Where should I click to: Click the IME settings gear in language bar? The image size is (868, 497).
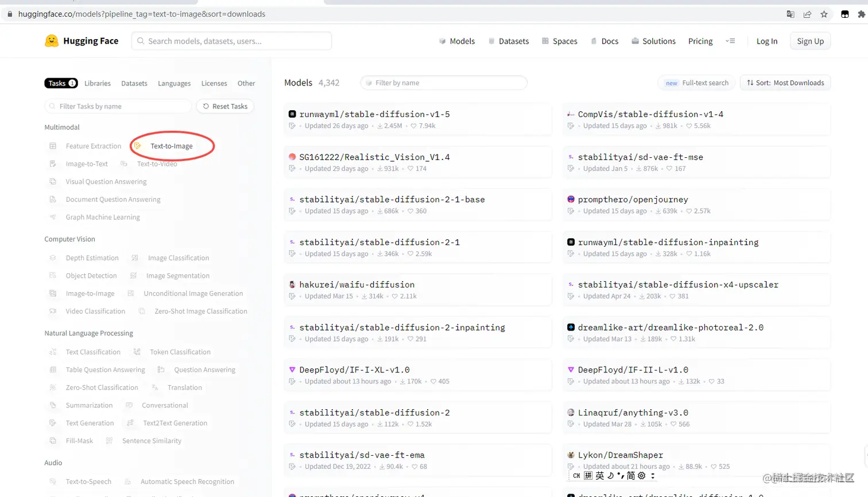tap(642, 476)
